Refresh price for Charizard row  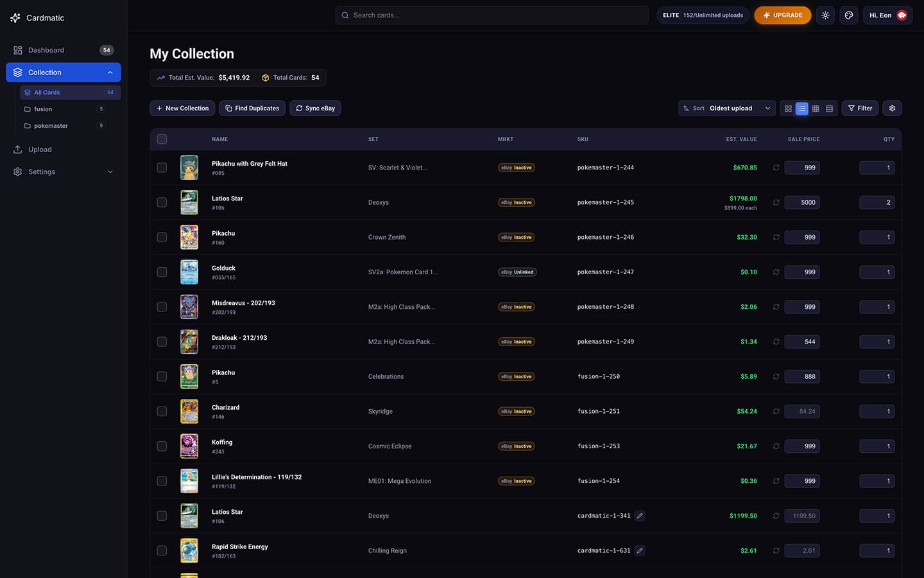tap(776, 412)
